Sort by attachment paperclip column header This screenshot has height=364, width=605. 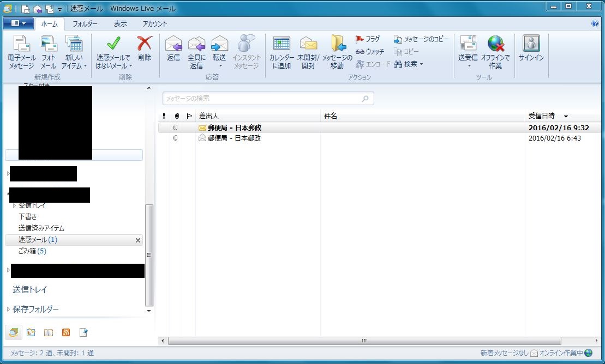[177, 116]
